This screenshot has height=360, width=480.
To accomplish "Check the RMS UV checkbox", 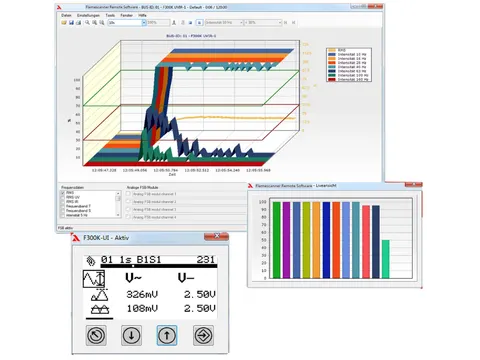I will click(x=63, y=198).
